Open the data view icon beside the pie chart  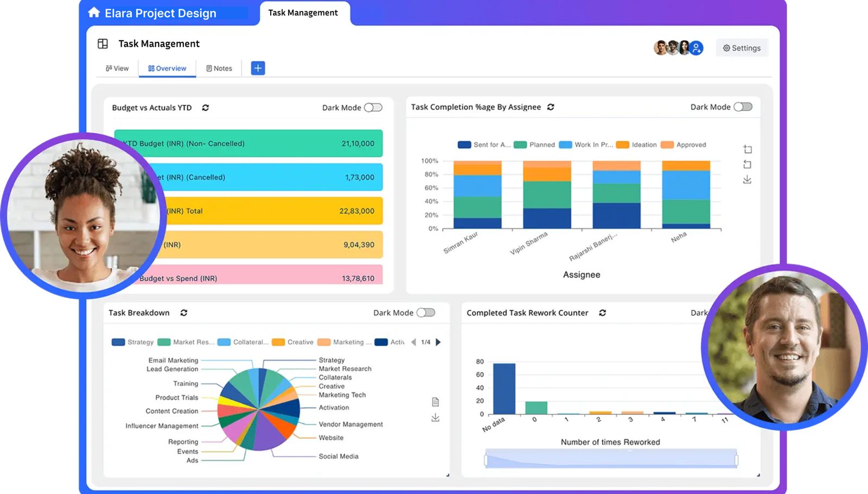tap(435, 402)
